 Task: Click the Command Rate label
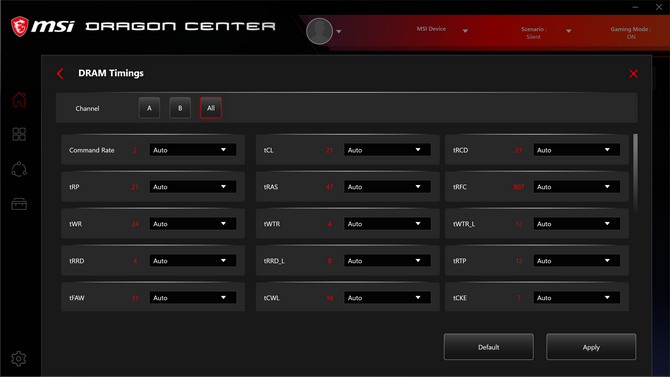[x=91, y=150]
